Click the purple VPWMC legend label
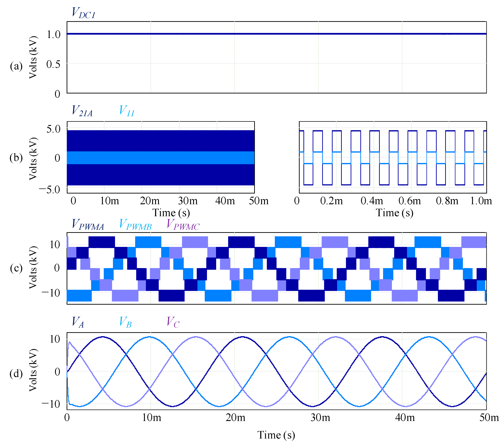The height and width of the screenshot is (443, 504). [183, 225]
